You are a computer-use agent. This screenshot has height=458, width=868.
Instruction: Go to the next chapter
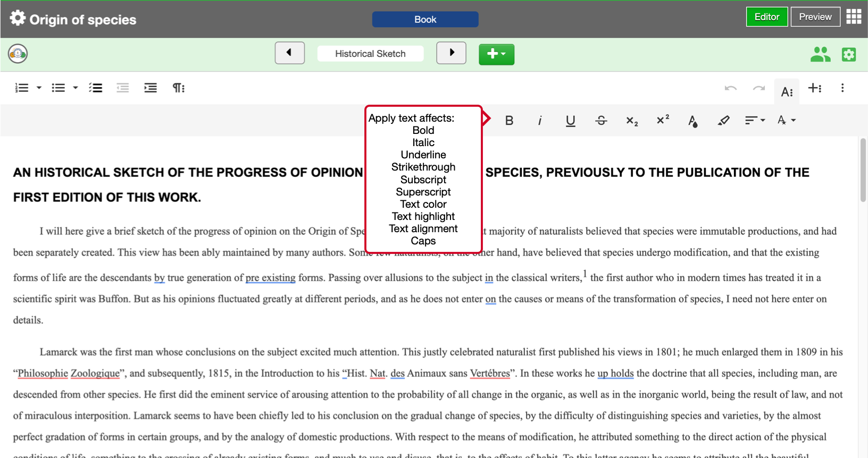coord(451,53)
